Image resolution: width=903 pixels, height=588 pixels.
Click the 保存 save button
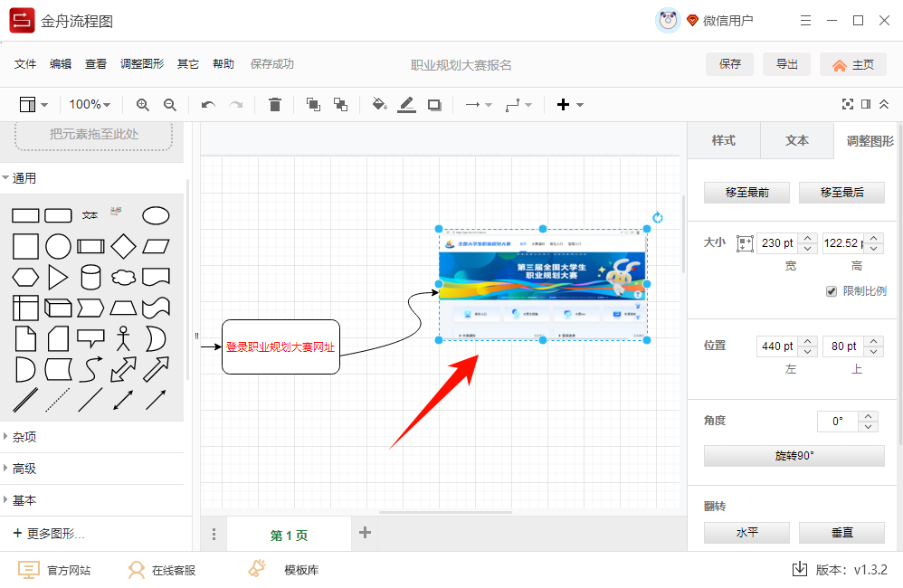click(x=729, y=64)
